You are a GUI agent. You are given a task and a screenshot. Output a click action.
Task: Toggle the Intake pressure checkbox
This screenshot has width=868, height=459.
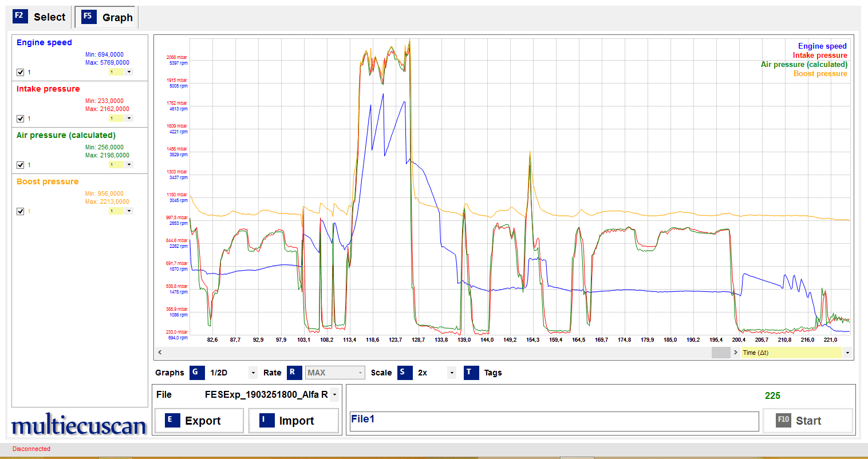pyautogui.click(x=21, y=119)
